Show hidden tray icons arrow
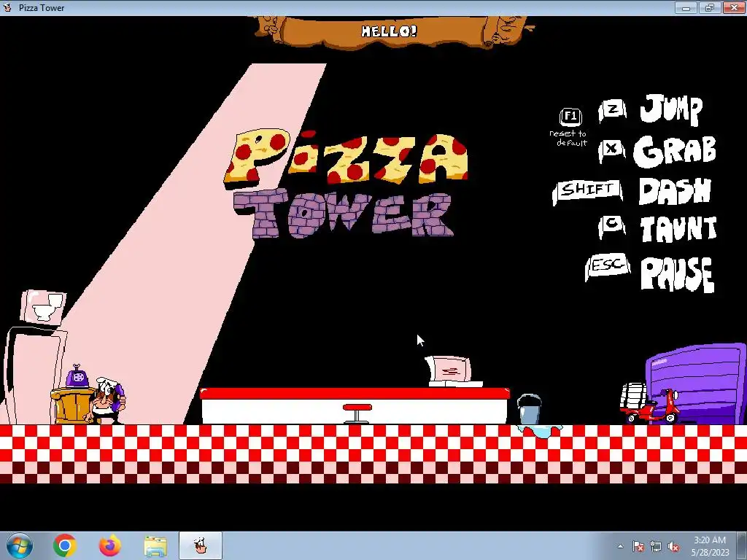Image resolution: width=747 pixels, height=560 pixels. (x=620, y=546)
